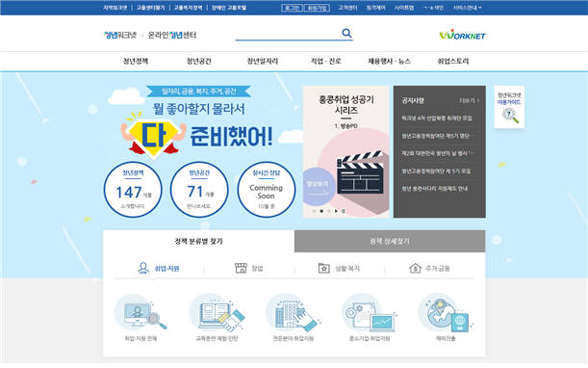Click the person icon for 취업·지원
The width and height of the screenshot is (588, 368).
tap(143, 268)
